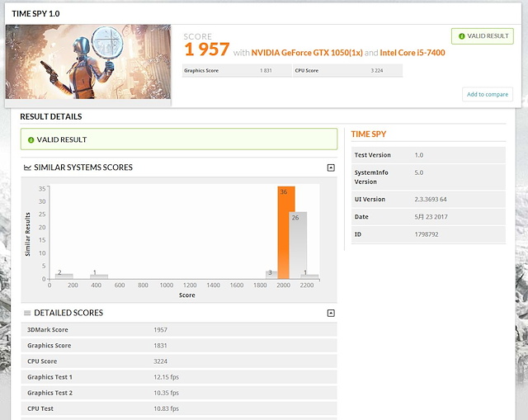Click the Score axis label under the chart

[x=187, y=295]
